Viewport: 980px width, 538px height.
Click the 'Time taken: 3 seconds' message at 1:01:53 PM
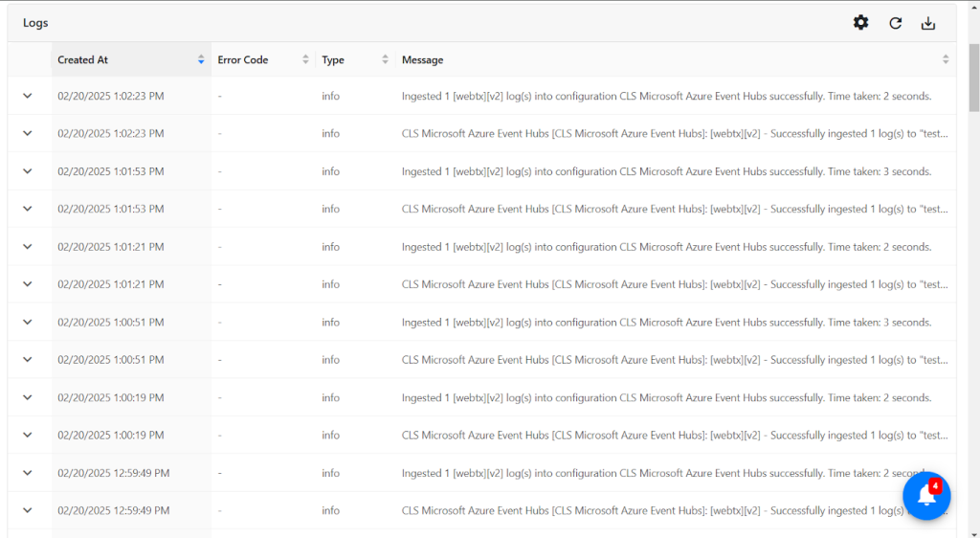coord(666,171)
